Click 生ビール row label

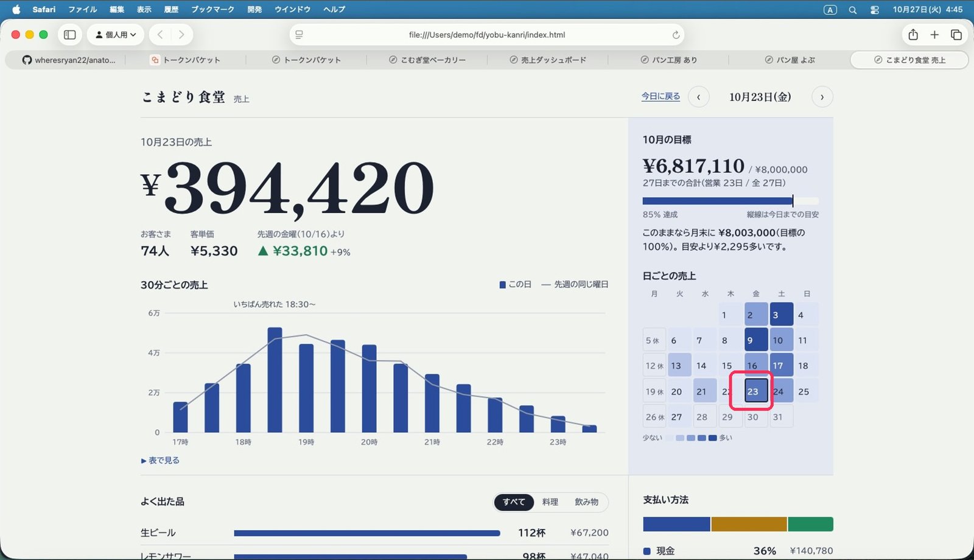158,533
